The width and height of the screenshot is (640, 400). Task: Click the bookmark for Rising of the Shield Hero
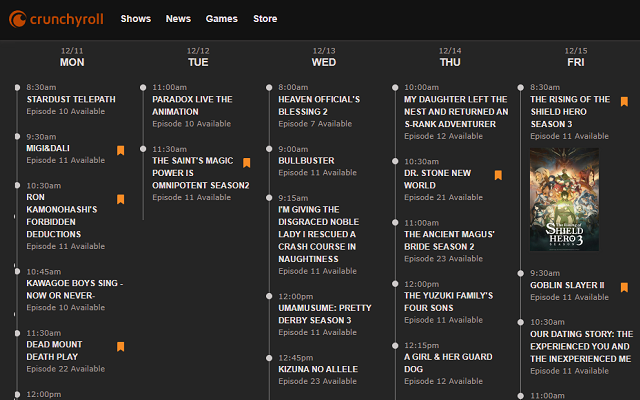pyautogui.click(x=624, y=102)
